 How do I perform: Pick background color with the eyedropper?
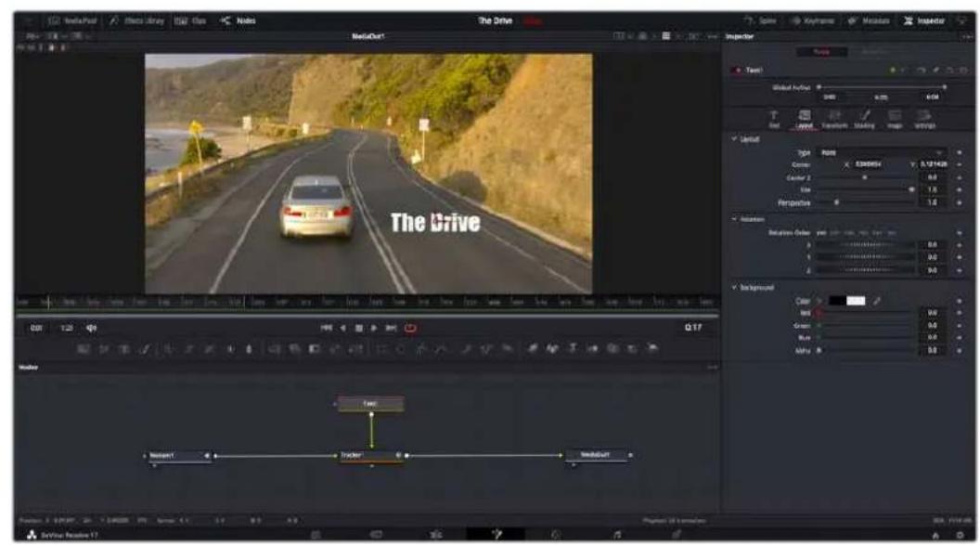click(877, 301)
